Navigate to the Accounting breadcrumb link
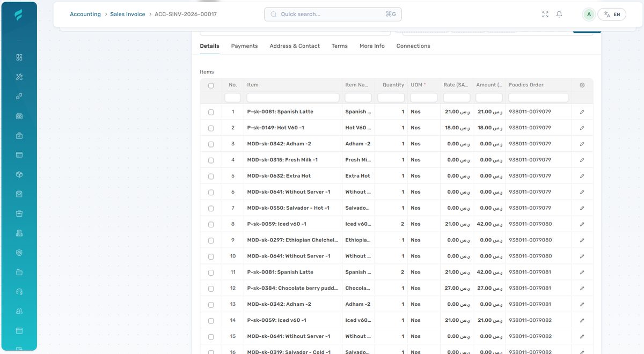Viewport: 644px width, 354px height. coord(85,14)
